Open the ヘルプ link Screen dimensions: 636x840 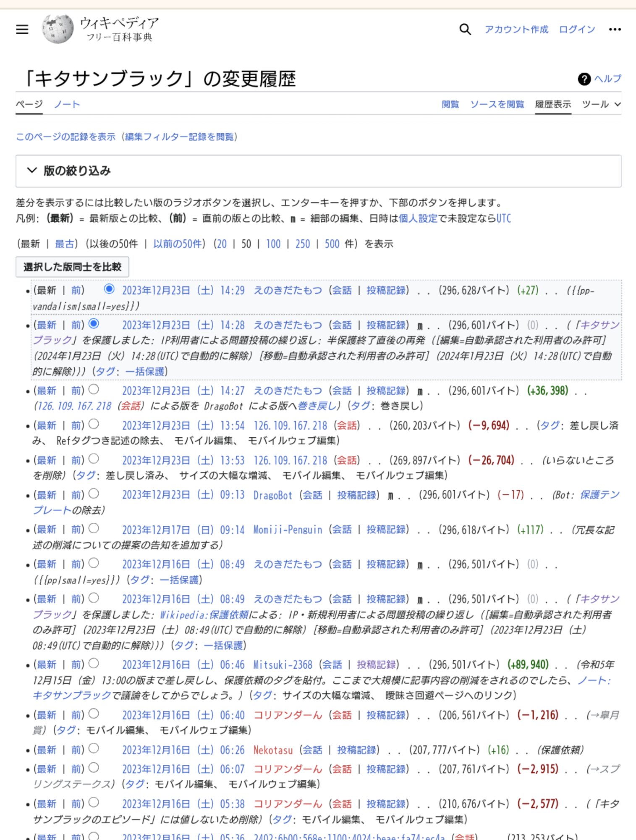click(x=607, y=79)
